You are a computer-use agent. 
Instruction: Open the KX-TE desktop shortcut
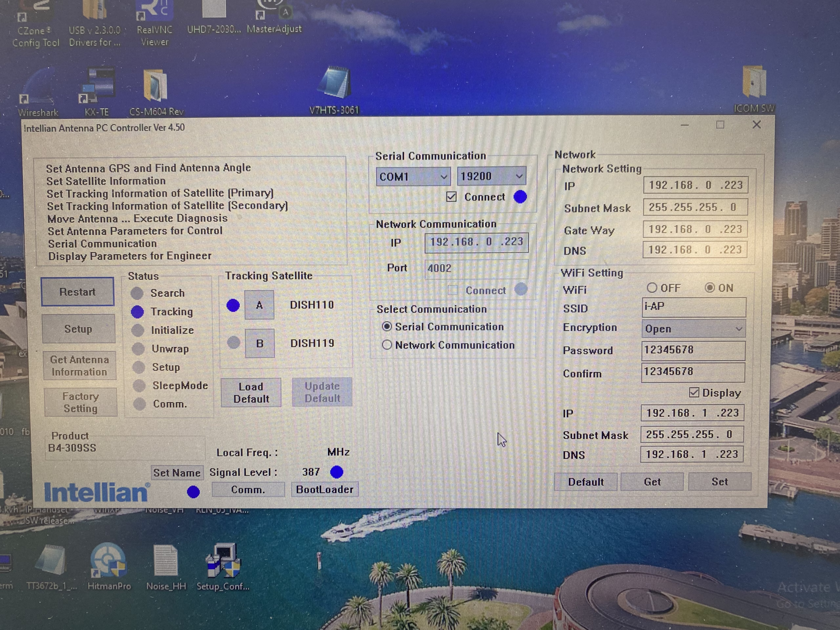coord(97,91)
